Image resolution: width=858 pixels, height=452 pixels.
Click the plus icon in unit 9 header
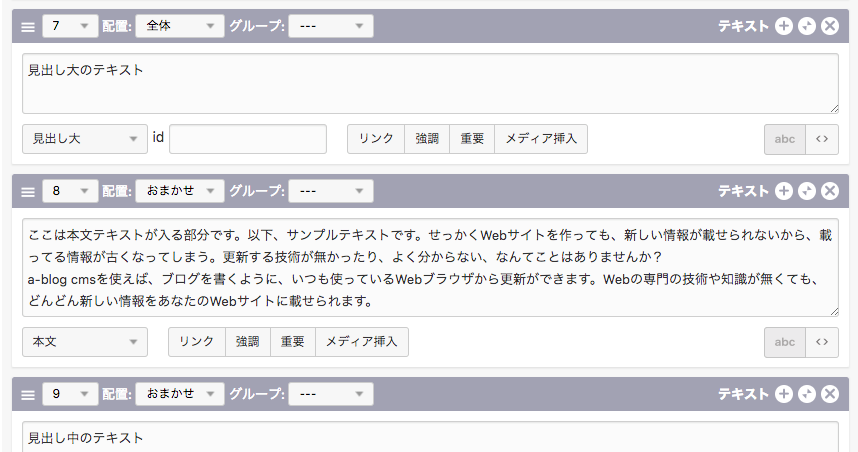(784, 394)
